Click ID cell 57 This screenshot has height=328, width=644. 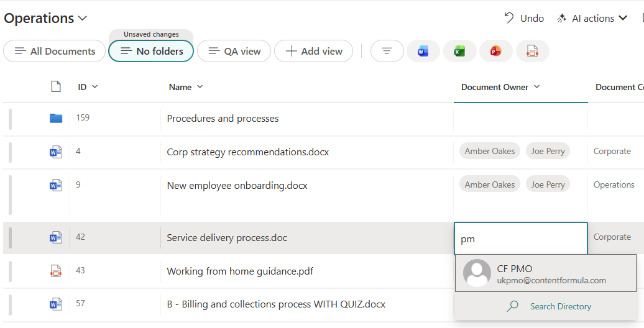(81, 303)
